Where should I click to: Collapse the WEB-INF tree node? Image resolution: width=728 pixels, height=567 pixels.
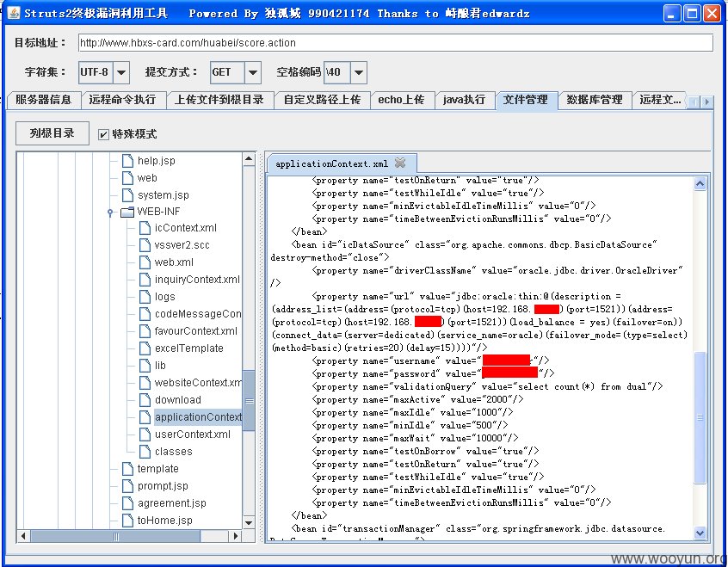tap(110, 213)
